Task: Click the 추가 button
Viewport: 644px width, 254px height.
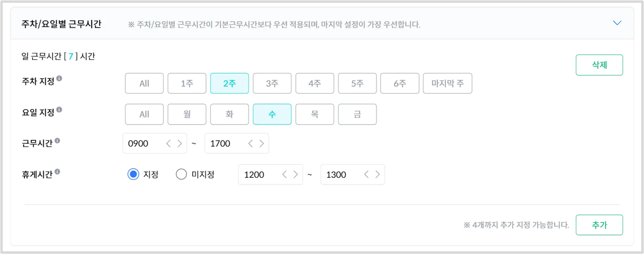Action: 599,225
